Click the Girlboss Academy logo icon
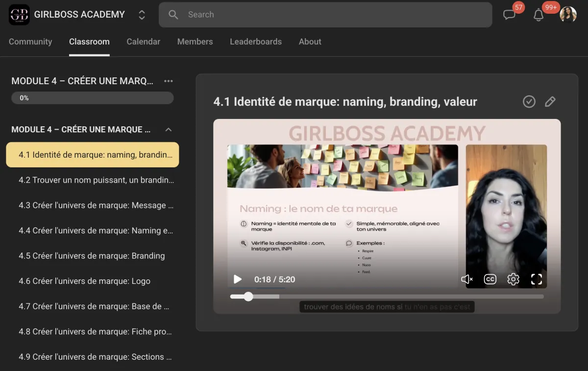The image size is (588, 371). click(x=19, y=15)
